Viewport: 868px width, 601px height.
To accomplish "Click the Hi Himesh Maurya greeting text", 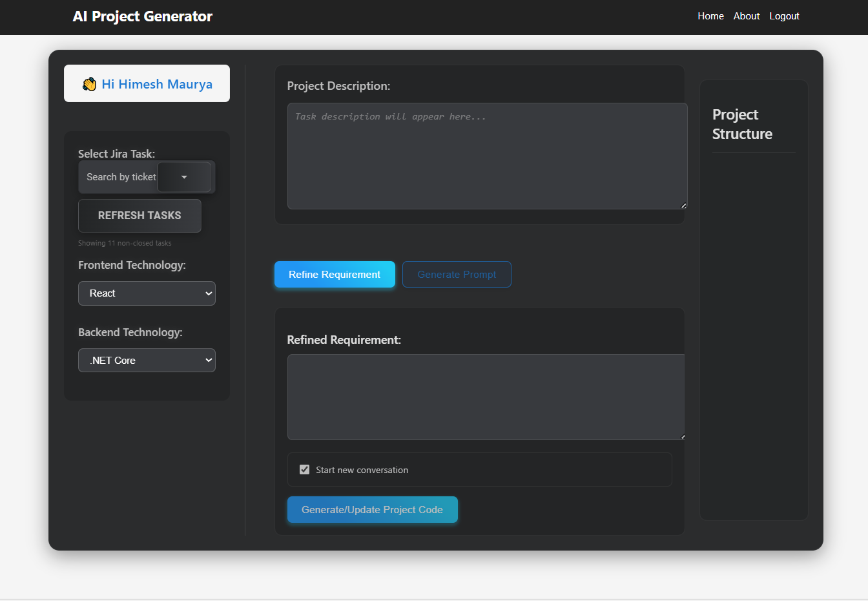I will point(157,84).
